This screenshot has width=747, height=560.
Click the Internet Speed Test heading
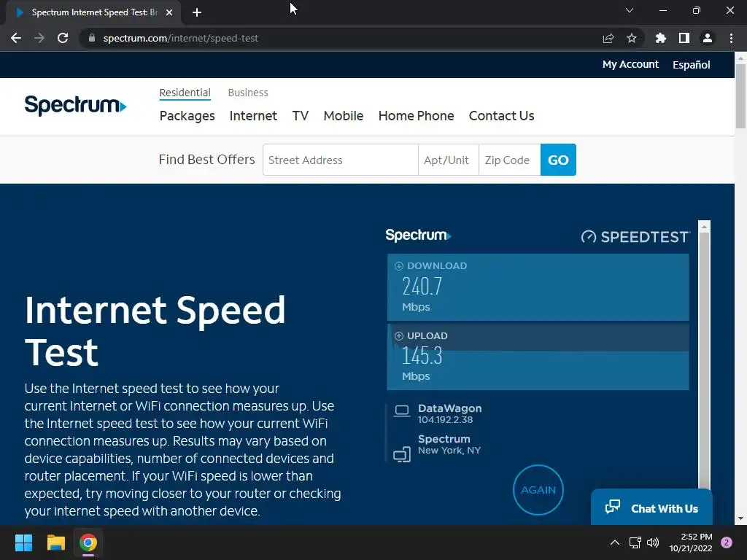[155, 331]
